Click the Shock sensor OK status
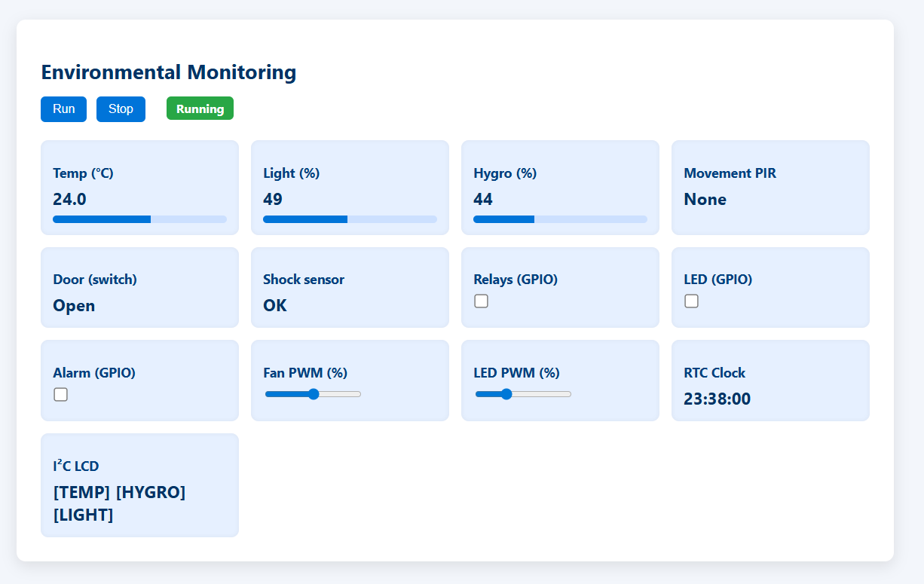Screen dimensions: 924x584 [275, 306]
